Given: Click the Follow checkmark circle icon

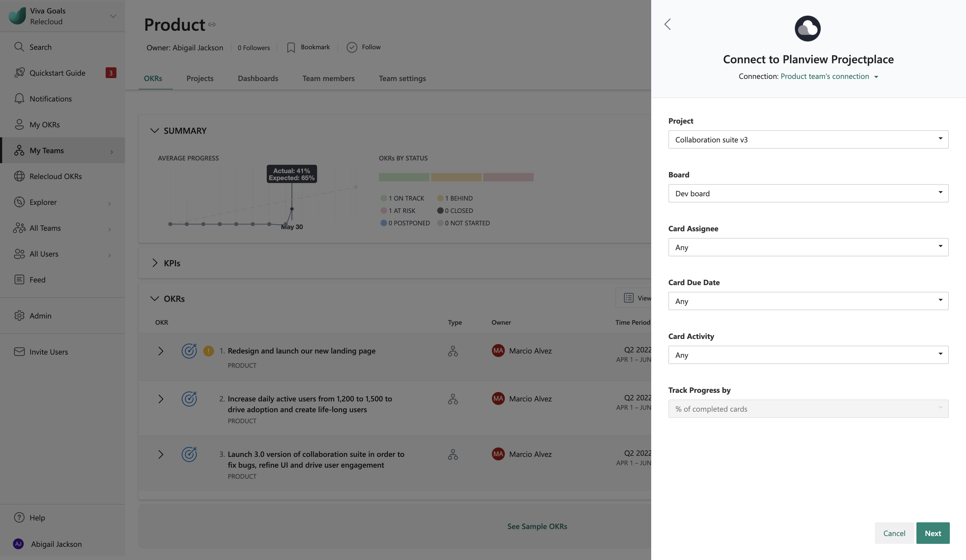Looking at the screenshot, I should (x=351, y=47).
